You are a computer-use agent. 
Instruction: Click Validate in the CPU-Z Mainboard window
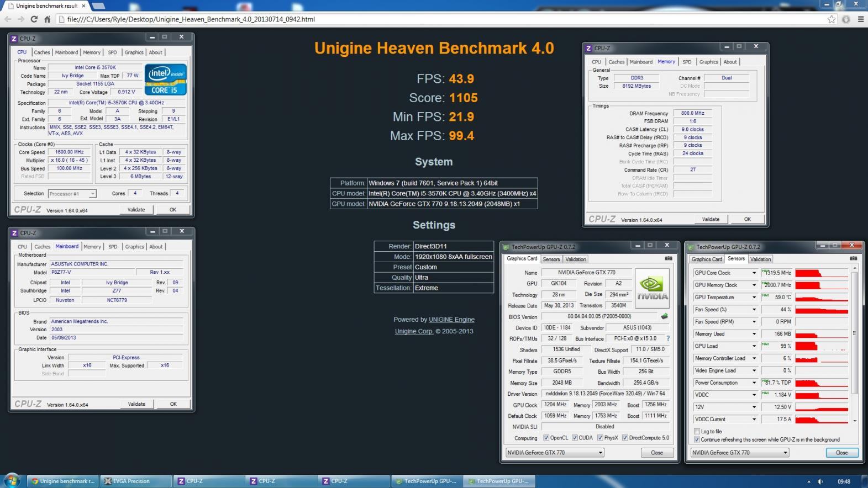click(x=136, y=404)
